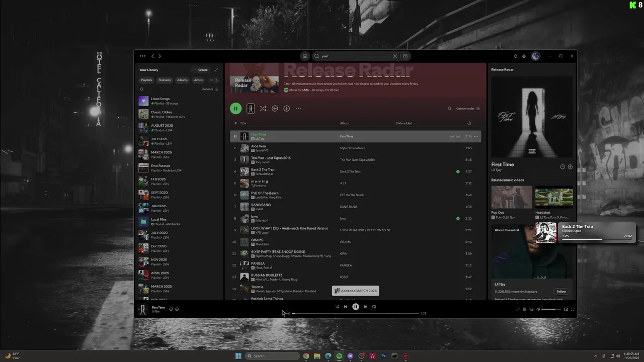The height and width of the screenshot is (362, 644).
Task: Click the minus icon beside First Time in player bar
Action: (171, 309)
